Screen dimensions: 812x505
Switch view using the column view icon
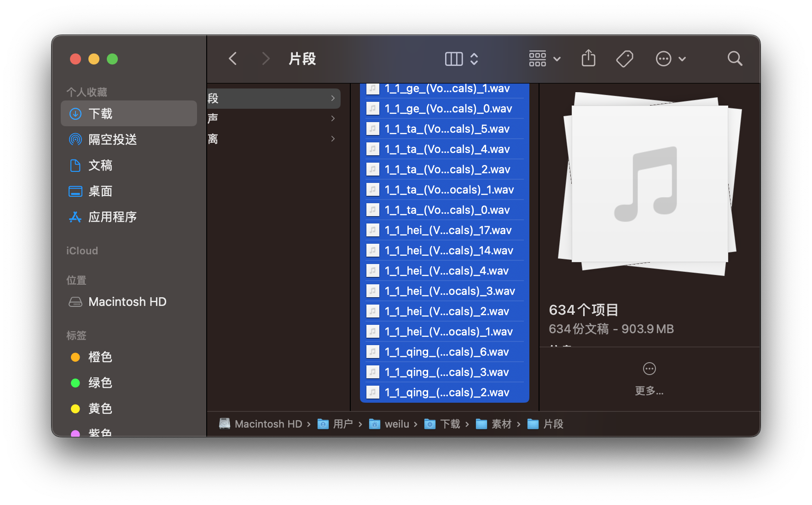(454, 59)
